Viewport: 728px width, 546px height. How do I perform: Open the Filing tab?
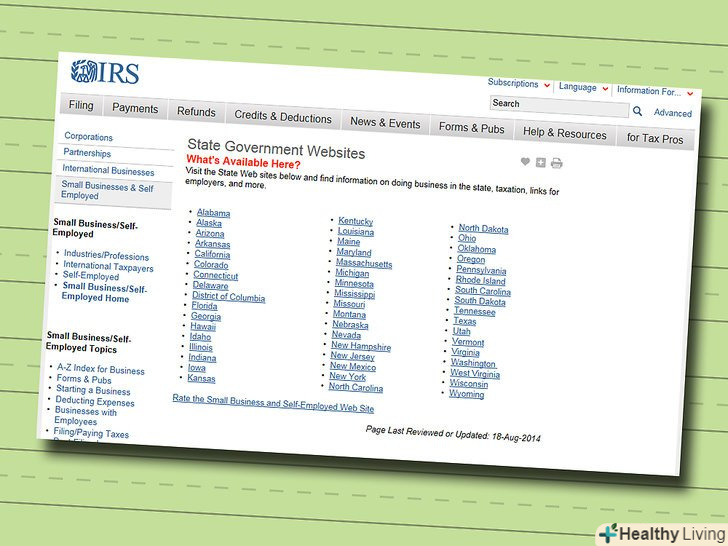tap(81, 105)
